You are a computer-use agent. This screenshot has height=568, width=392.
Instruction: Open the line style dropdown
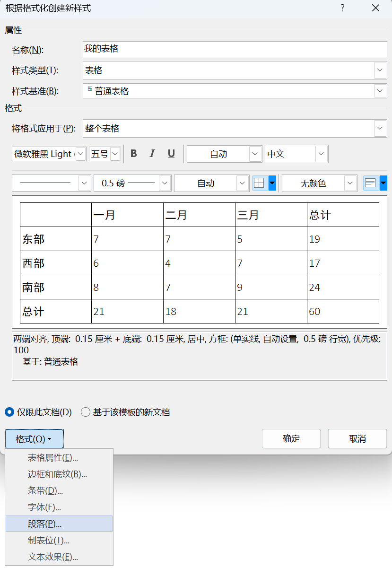click(85, 183)
